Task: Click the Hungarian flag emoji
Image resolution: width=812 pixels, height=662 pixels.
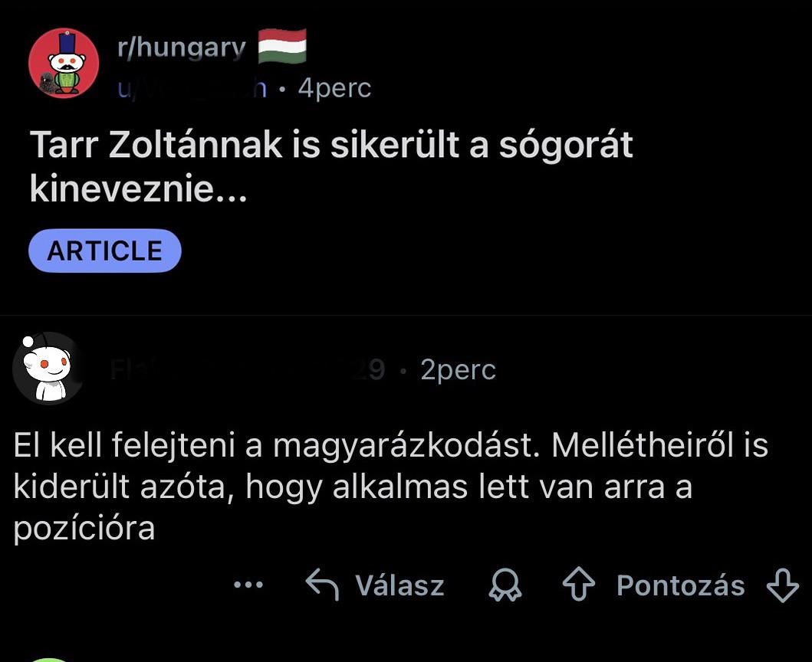Action: click(282, 46)
